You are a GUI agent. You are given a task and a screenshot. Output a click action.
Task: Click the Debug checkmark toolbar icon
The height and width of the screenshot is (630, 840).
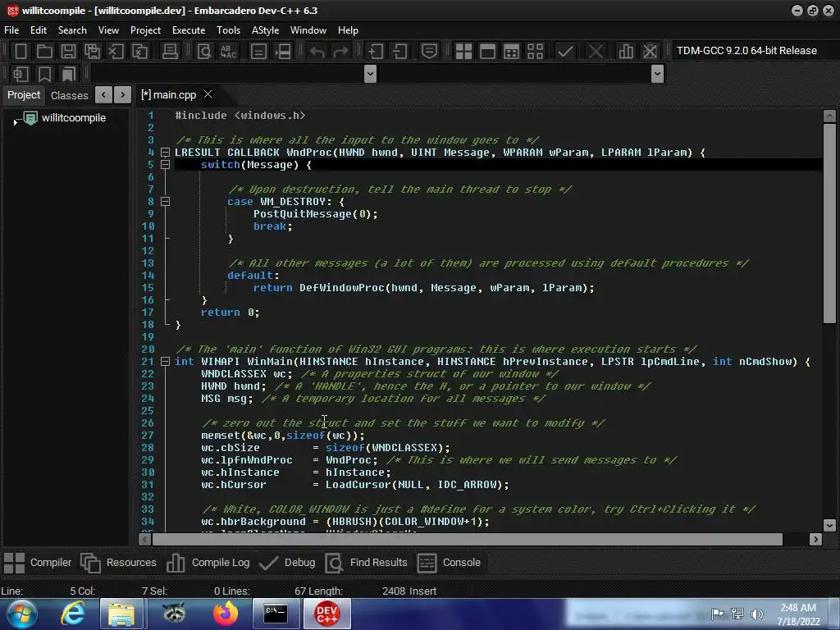565,51
